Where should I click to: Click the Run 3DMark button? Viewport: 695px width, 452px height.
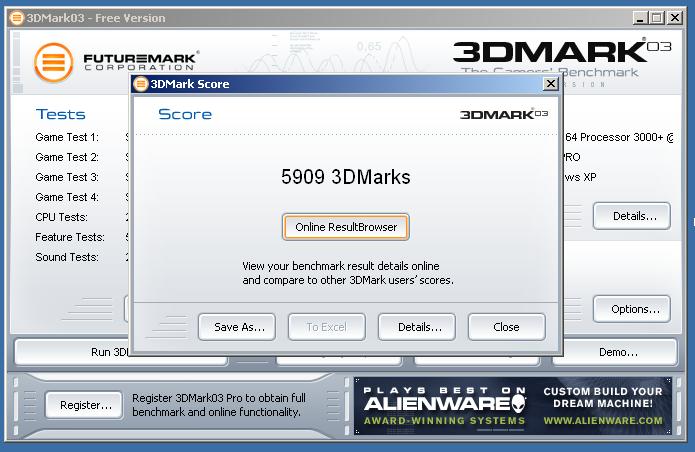click(72, 352)
